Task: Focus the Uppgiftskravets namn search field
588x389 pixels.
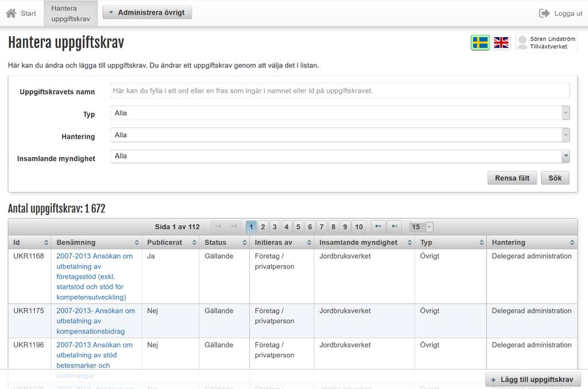Action: [x=340, y=91]
